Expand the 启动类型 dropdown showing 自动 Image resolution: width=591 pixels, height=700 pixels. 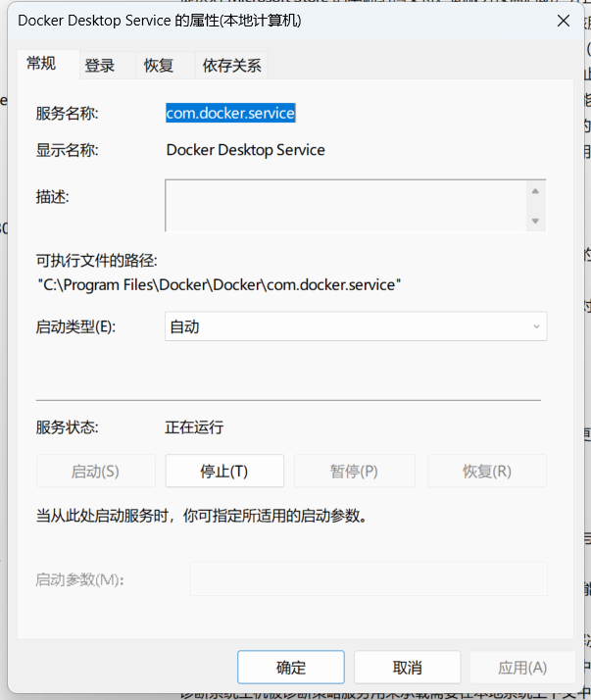tap(356, 326)
